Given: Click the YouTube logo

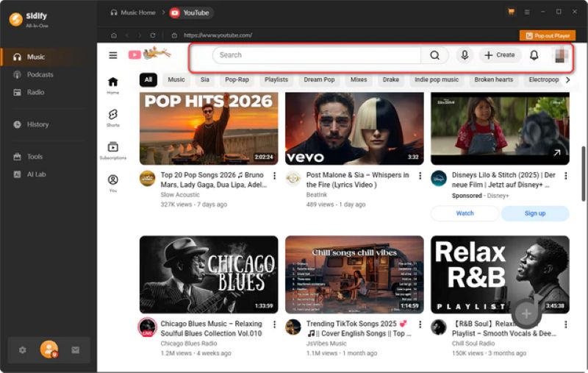Looking at the screenshot, I should pos(150,54).
